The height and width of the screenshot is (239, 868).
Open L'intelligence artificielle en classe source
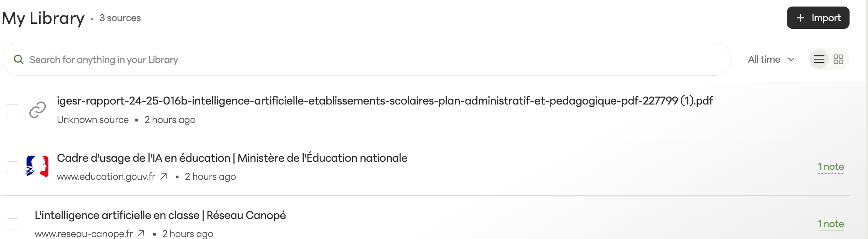pos(160,215)
